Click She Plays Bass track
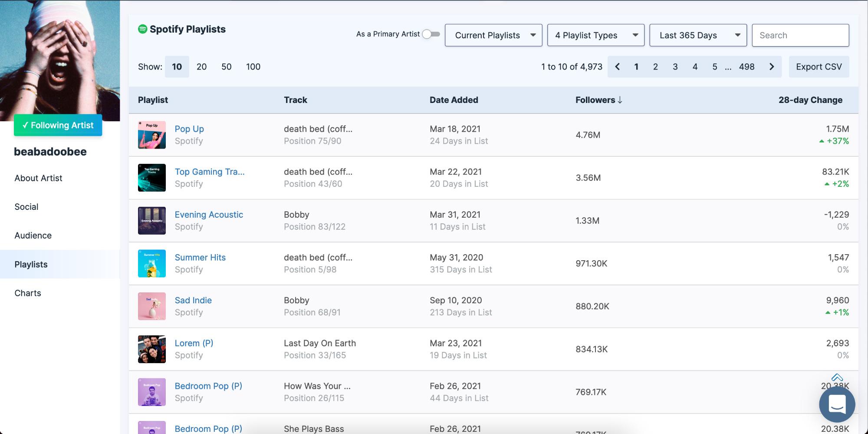This screenshot has width=868, height=434. (x=314, y=429)
